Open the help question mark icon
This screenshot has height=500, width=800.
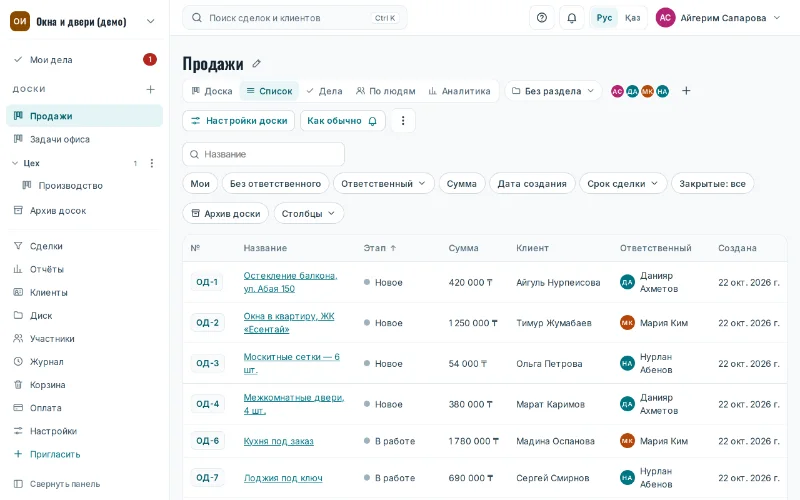(x=542, y=18)
